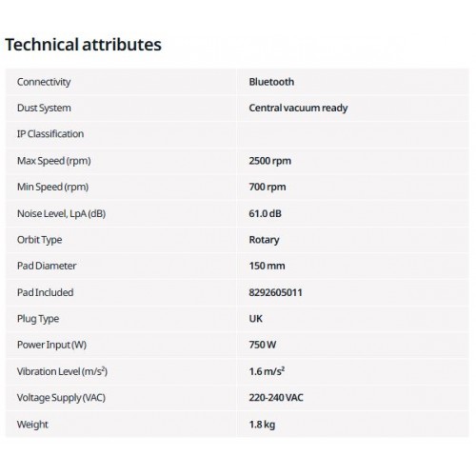Click the Rotary orbit type value

click(264, 240)
